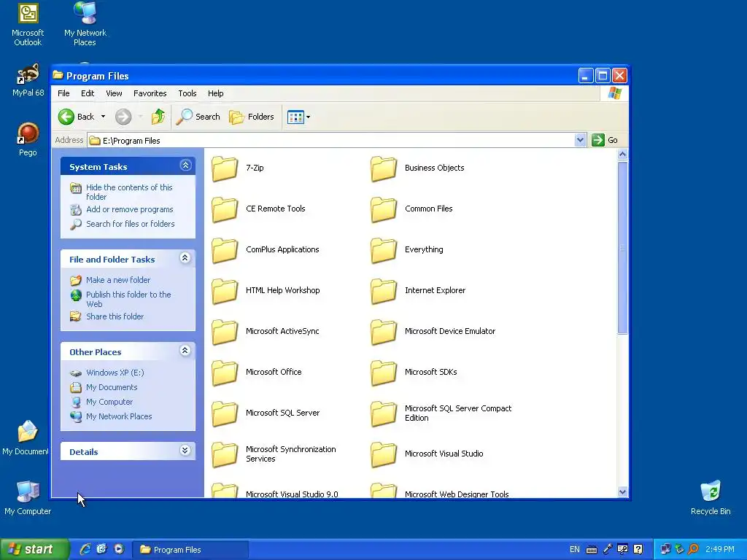Open Back history dropdown arrow
747x560 pixels.
(x=103, y=117)
